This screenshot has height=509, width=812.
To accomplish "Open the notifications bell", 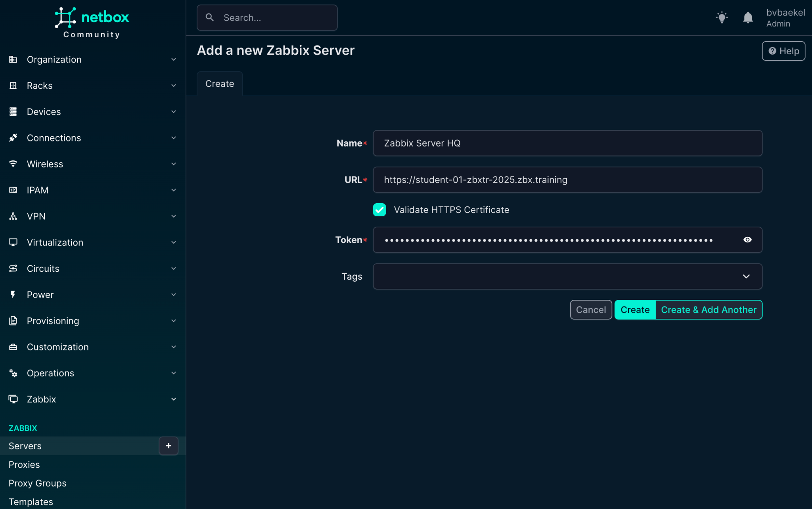I will coord(748,17).
